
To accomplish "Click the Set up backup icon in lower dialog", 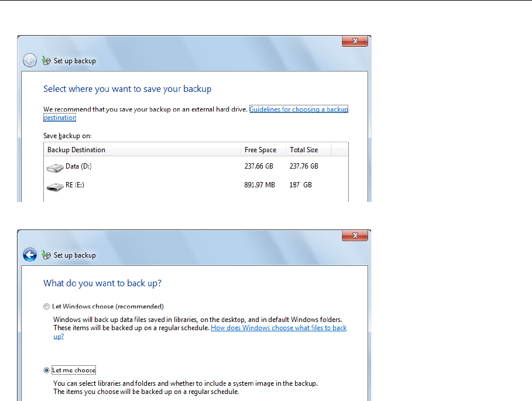I will coord(46,255).
